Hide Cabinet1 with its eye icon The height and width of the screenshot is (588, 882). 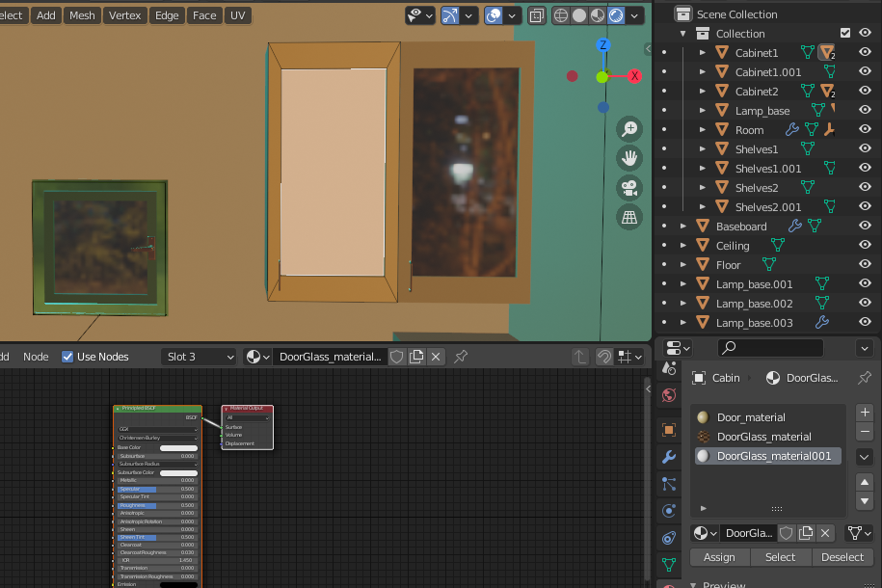865,52
